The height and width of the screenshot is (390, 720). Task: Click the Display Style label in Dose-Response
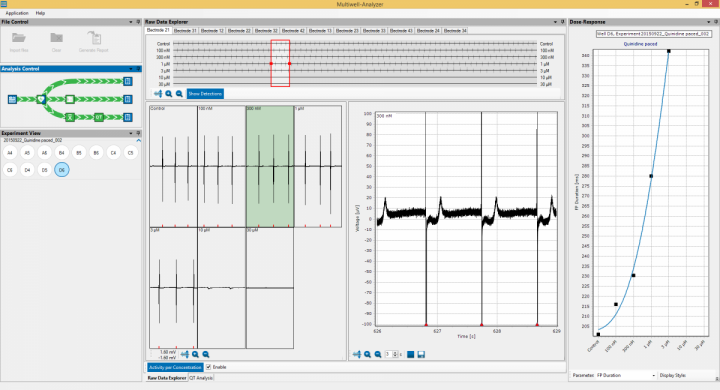tap(673, 375)
